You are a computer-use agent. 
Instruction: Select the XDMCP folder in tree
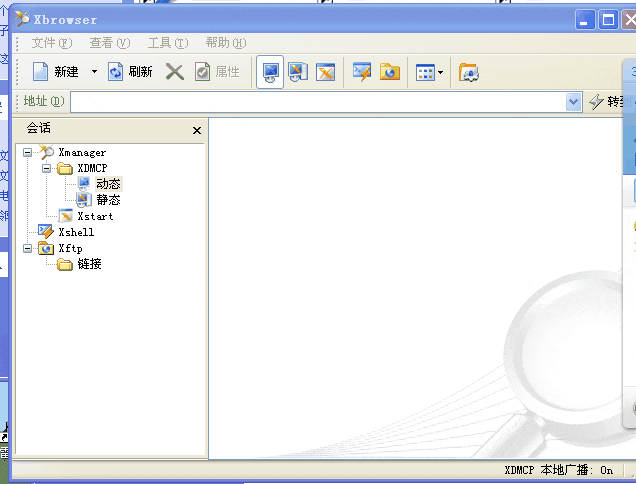(x=92, y=168)
